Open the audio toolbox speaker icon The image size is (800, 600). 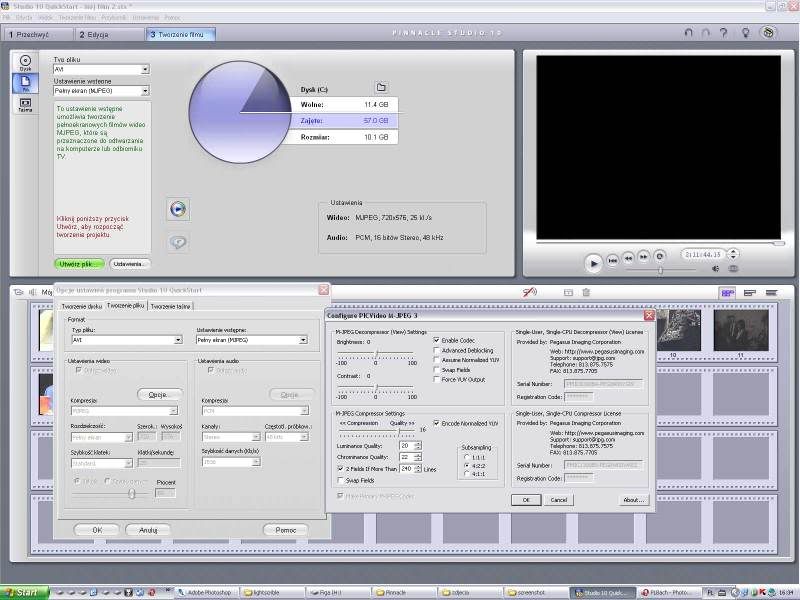pyautogui.click(x=33, y=292)
